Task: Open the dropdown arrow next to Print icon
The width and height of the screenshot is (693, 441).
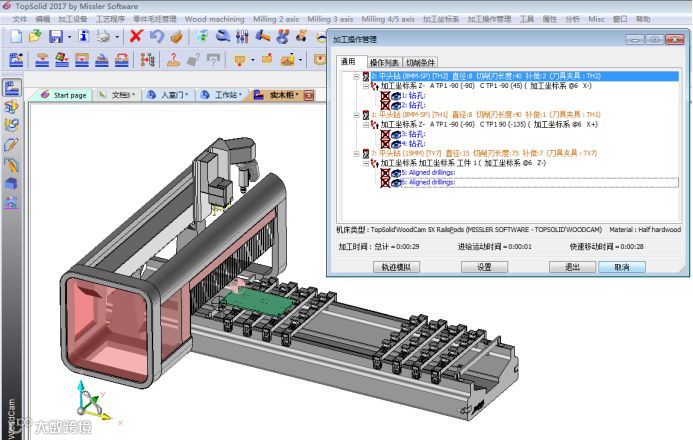Action: click(x=117, y=37)
